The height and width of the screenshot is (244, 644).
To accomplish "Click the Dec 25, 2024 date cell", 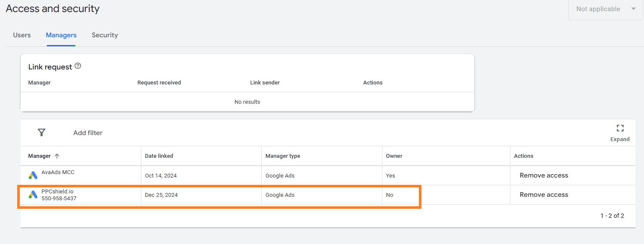I will coord(161,195).
